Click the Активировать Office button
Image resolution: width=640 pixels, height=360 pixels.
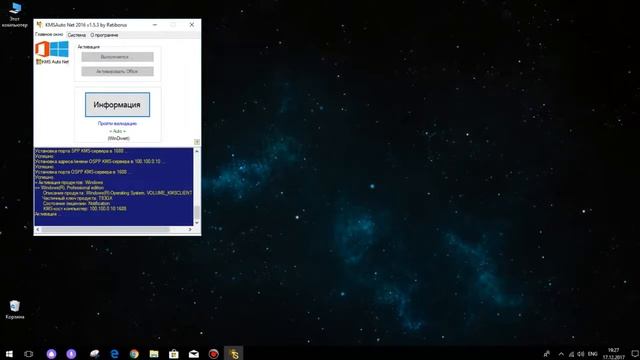(x=117, y=71)
